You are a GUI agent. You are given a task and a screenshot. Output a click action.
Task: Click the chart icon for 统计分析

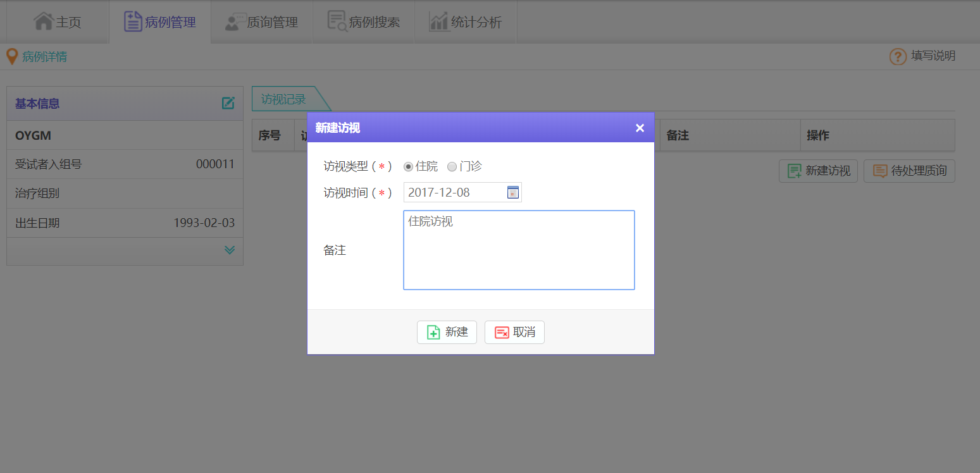tap(438, 21)
